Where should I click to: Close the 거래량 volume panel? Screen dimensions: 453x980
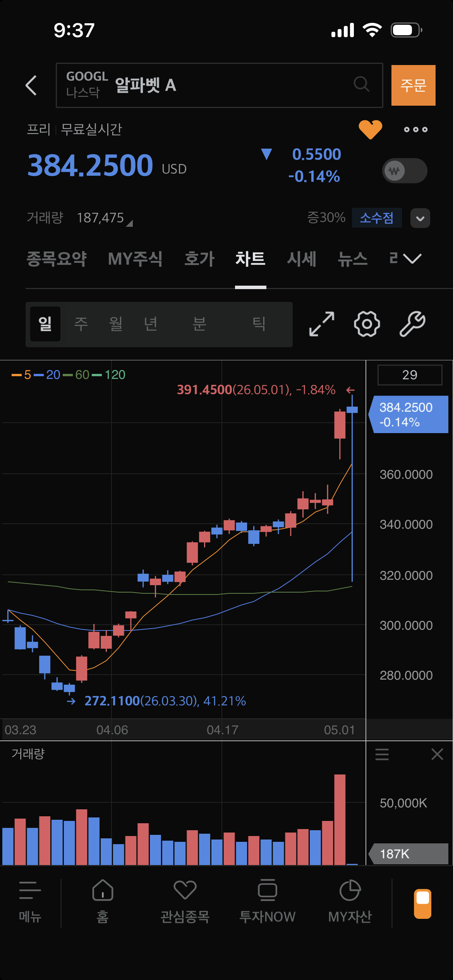437,754
